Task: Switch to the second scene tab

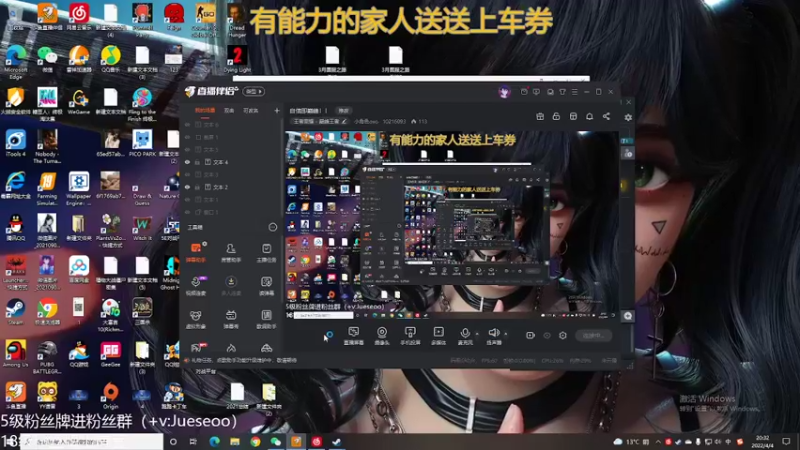Action: (x=229, y=110)
